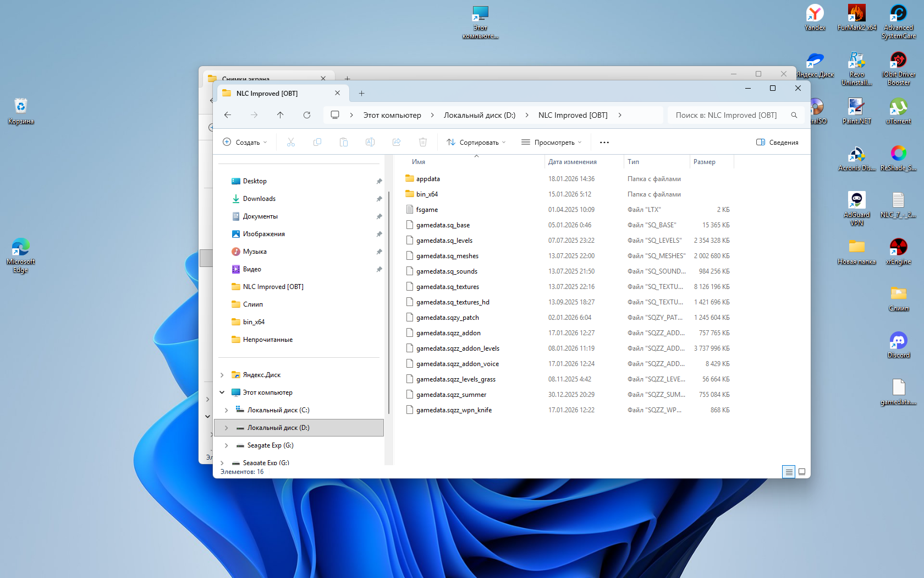This screenshot has height=578, width=924.
Task: Select the uTorrent desktop icon
Action: 898,110
